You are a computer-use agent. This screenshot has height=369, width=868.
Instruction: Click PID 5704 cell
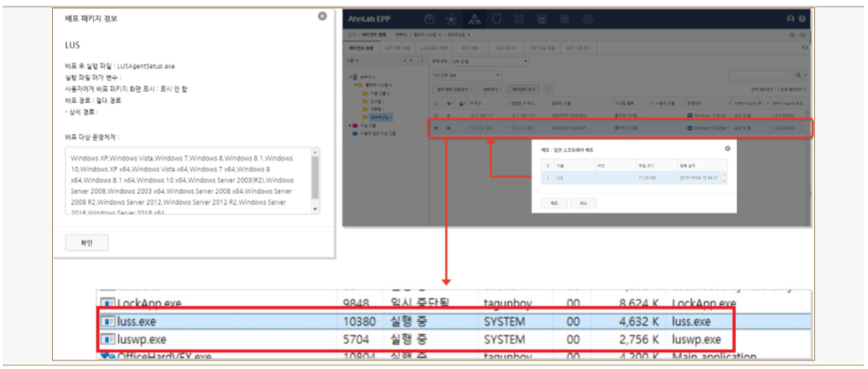click(356, 339)
